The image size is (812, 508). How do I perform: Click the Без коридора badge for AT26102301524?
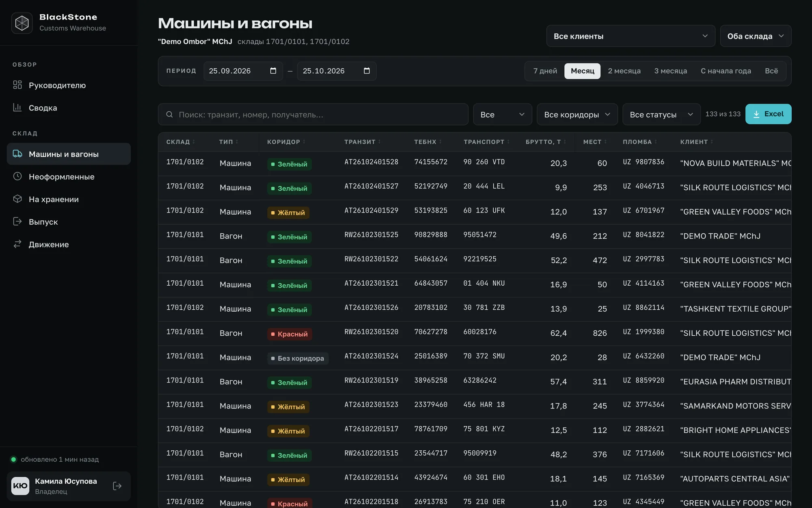click(x=298, y=358)
